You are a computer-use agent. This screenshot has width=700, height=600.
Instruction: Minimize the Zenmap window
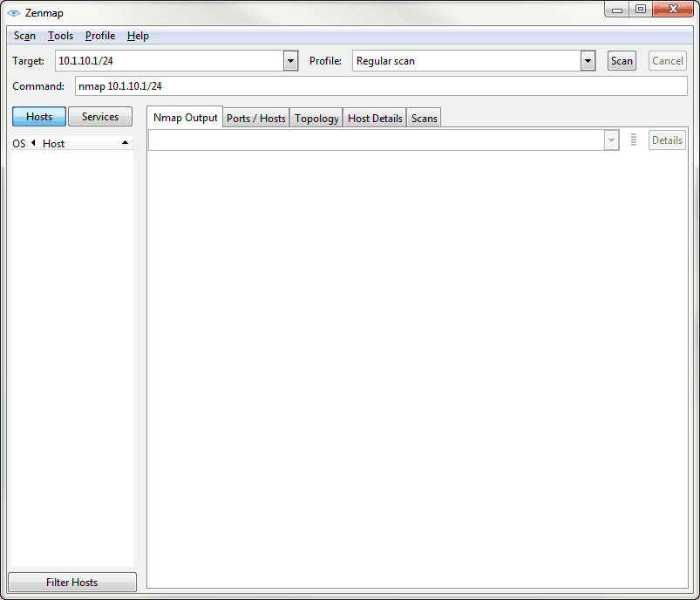(x=617, y=9)
